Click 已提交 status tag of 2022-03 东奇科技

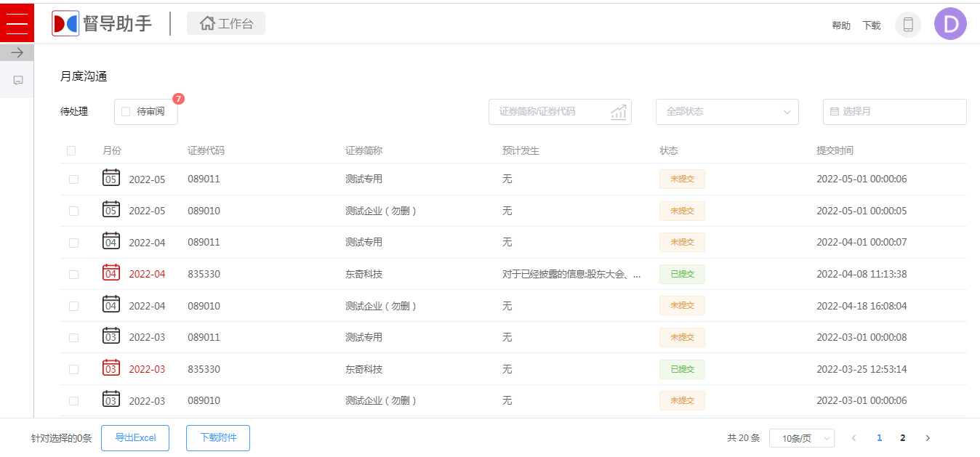682,369
